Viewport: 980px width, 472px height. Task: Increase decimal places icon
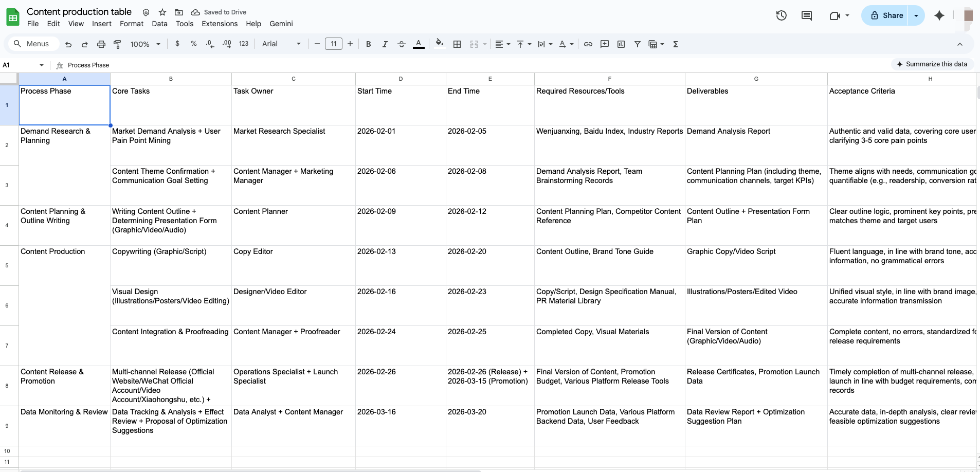click(x=227, y=44)
